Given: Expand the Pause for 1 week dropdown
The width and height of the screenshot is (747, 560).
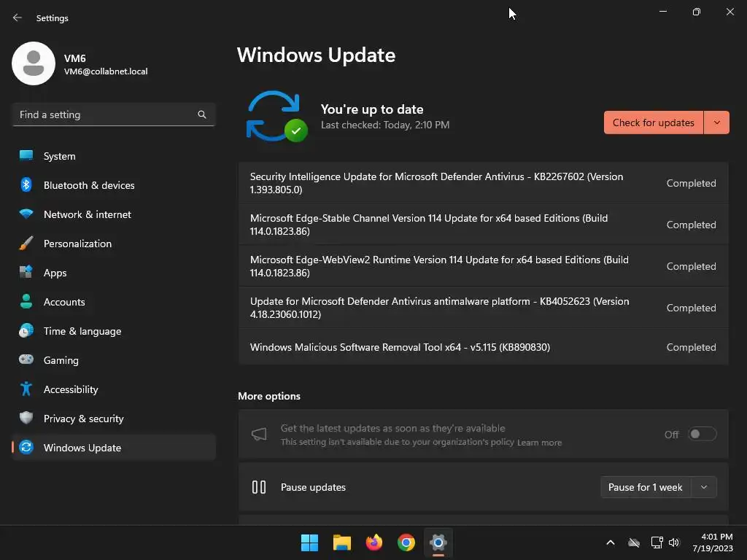Looking at the screenshot, I should pyautogui.click(x=704, y=487).
